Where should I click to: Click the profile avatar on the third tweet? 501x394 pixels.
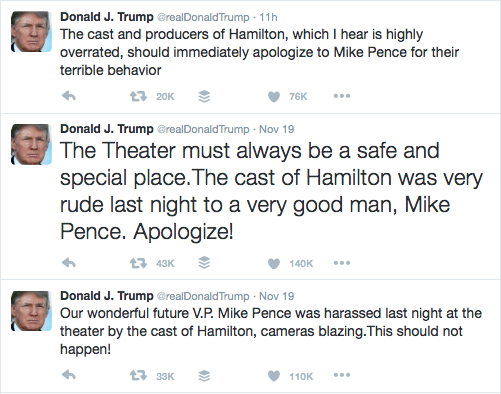[31, 311]
